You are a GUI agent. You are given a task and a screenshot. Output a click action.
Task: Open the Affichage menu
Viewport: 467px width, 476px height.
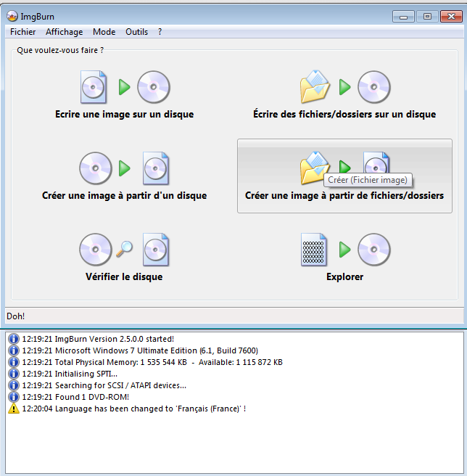tap(64, 32)
